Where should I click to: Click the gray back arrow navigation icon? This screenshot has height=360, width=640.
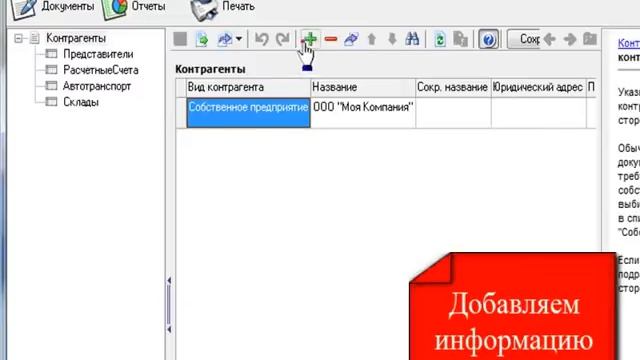pos(550,39)
